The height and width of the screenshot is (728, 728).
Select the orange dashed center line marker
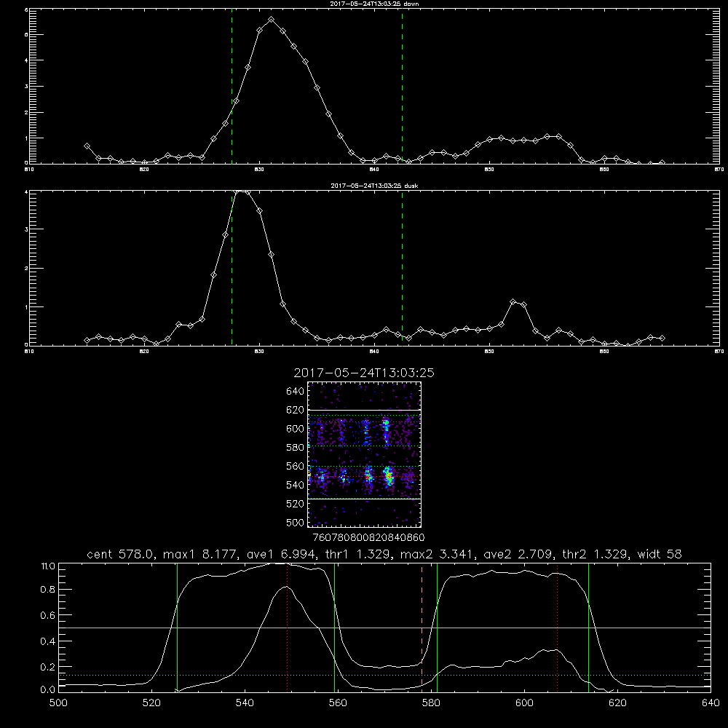point(422,627)
